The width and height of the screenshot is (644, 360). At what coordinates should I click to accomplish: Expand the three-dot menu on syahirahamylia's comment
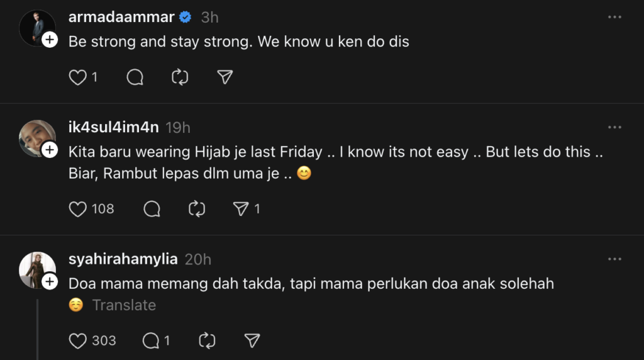coord(614,259)
